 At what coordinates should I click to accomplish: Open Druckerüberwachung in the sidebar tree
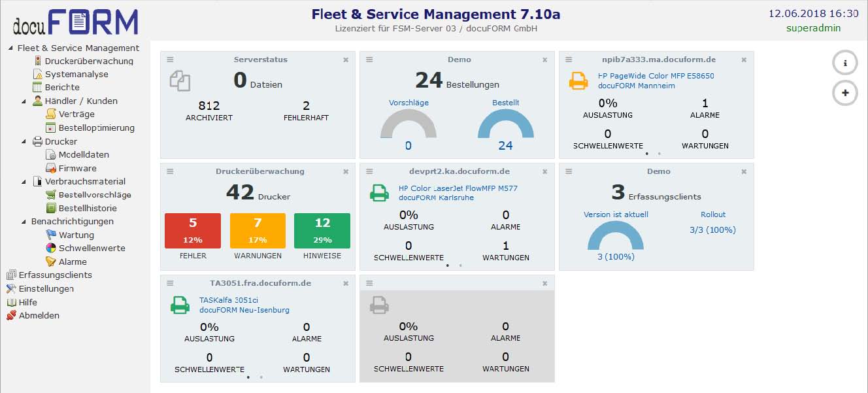[89, 61]
